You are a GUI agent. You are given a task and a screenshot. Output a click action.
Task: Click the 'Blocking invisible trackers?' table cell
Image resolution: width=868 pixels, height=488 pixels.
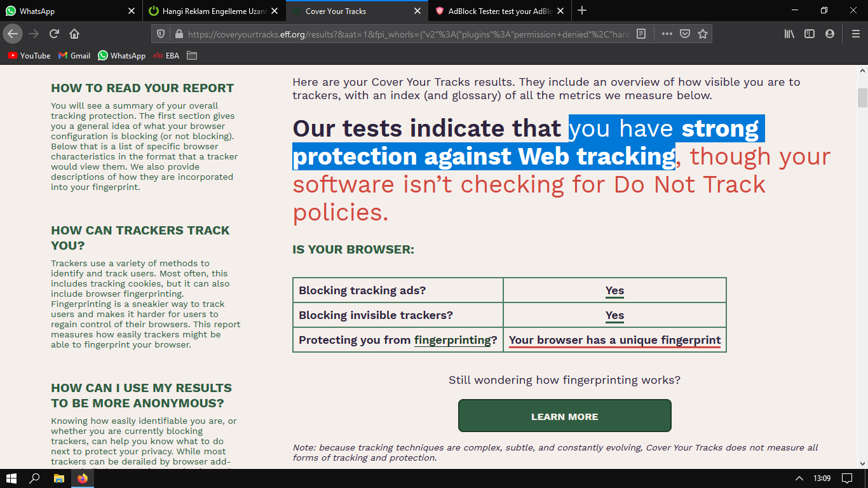tap(398, 315)
